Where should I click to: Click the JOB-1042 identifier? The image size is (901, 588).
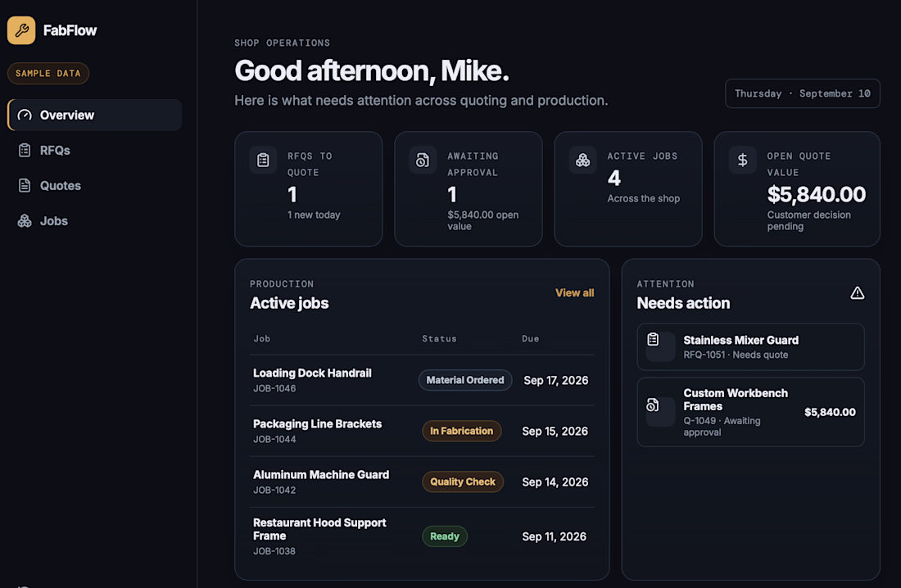tap(274, 491)
